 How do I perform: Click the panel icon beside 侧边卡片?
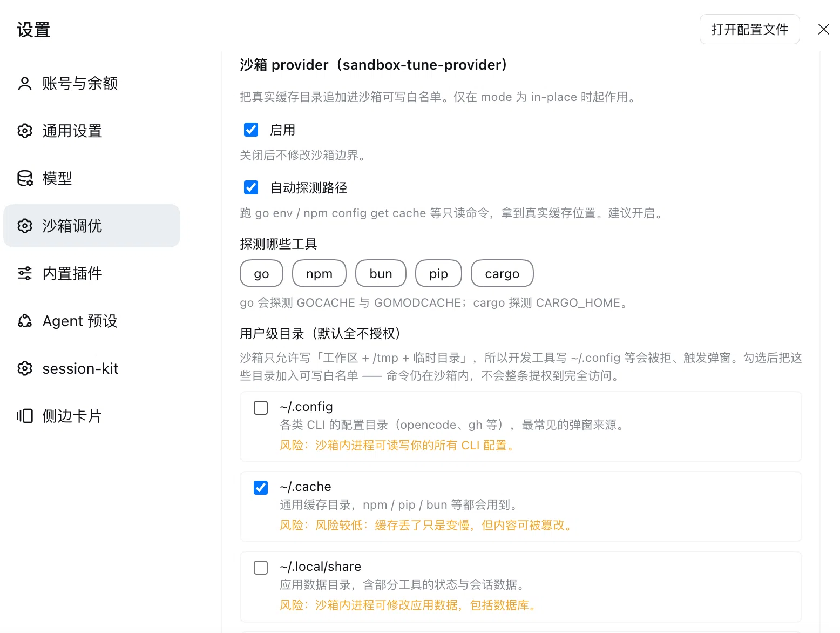(25, 416)
